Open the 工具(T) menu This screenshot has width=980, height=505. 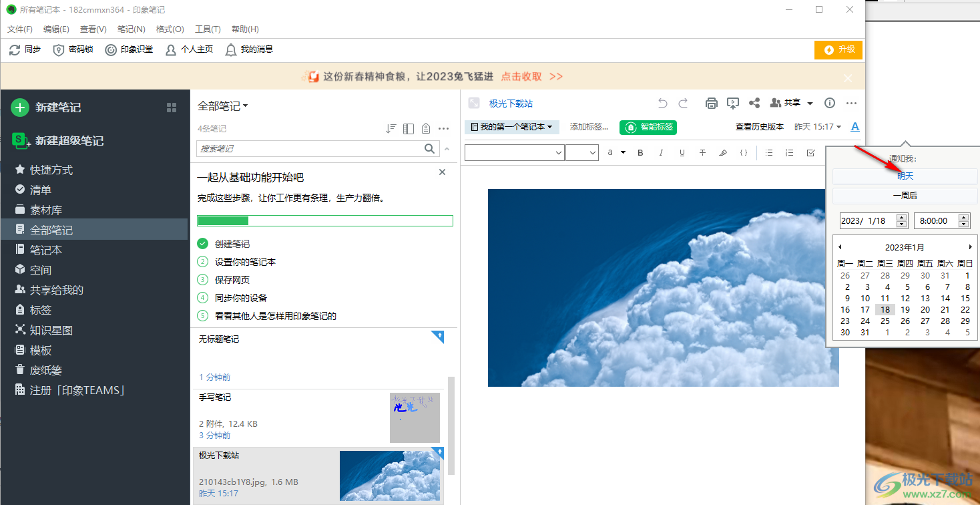[208, 29]
